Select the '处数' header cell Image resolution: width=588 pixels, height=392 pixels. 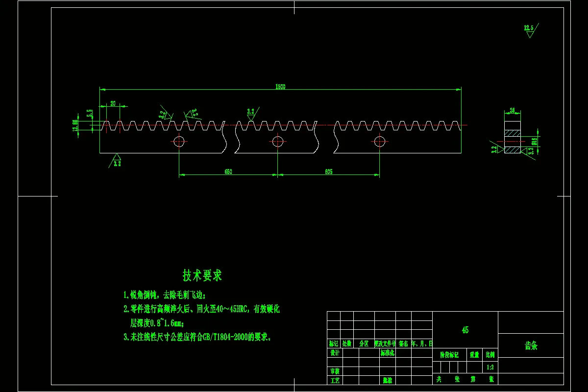[x=346, y=344]
